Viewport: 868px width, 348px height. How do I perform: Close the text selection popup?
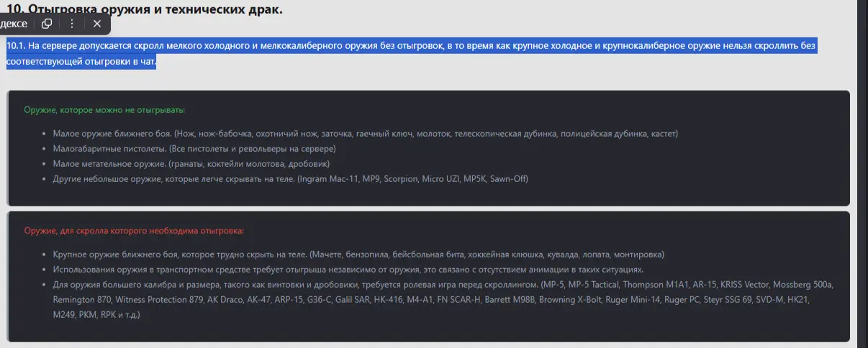pyautogui.click(x=97, y=24)
